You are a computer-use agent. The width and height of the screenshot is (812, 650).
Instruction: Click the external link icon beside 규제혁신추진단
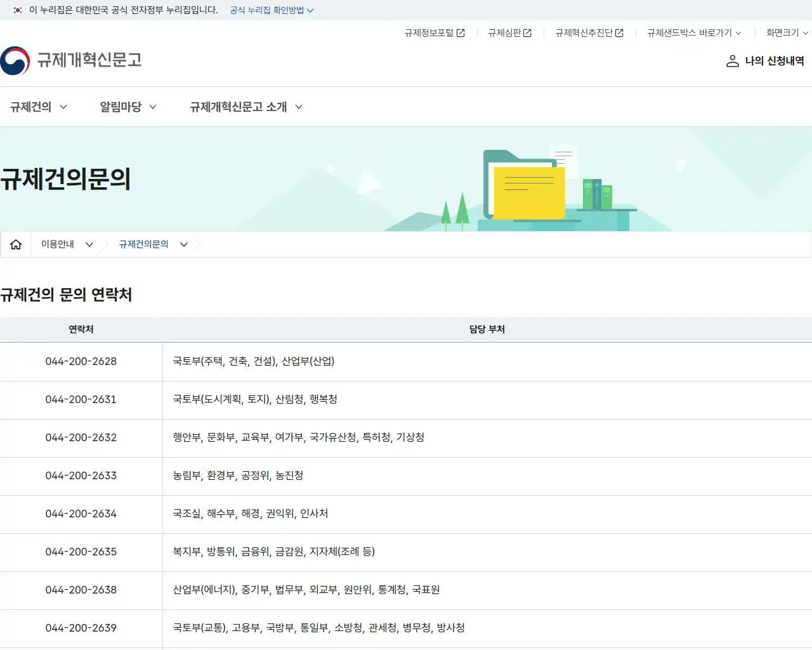click(x=620, y=33)
